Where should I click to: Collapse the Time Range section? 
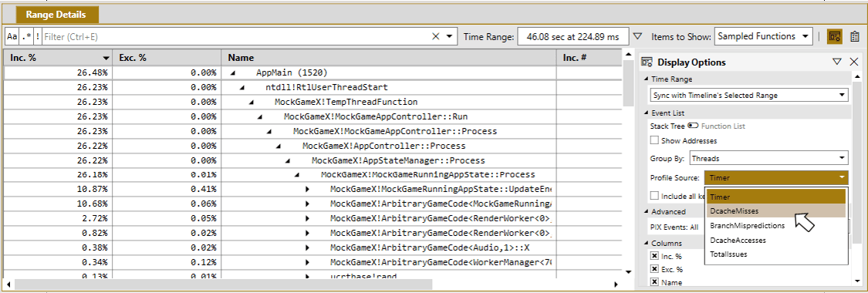[x=646, y=79]
